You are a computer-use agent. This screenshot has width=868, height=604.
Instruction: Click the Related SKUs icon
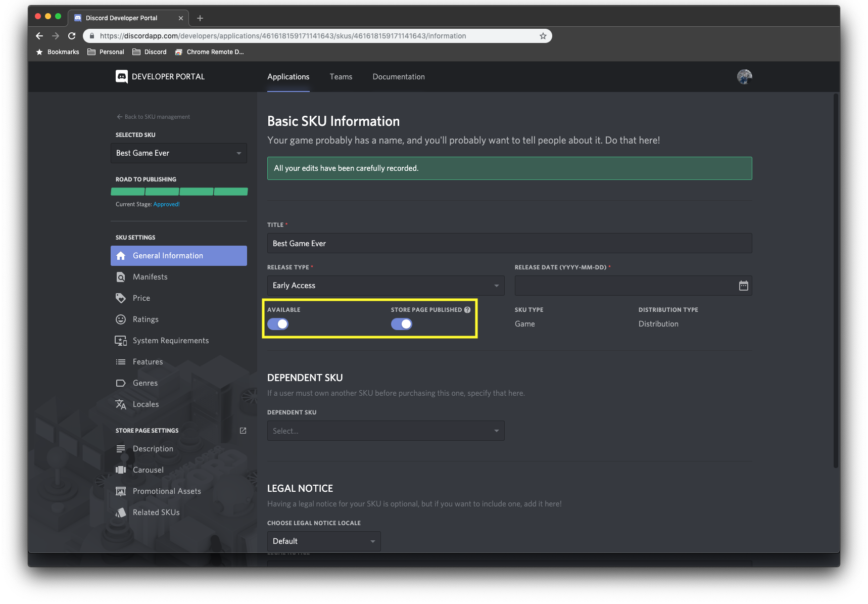pos(121,513)
